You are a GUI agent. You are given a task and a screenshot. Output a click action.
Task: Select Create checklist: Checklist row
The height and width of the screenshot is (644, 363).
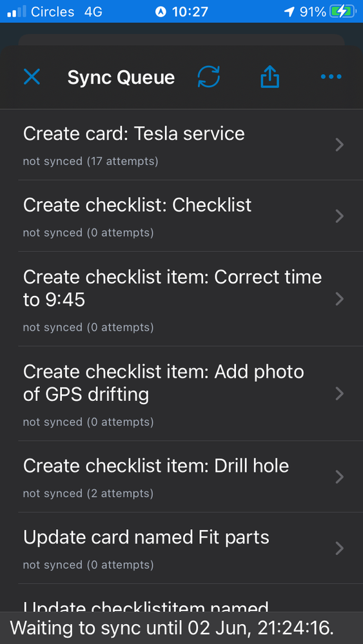point(182,216)
